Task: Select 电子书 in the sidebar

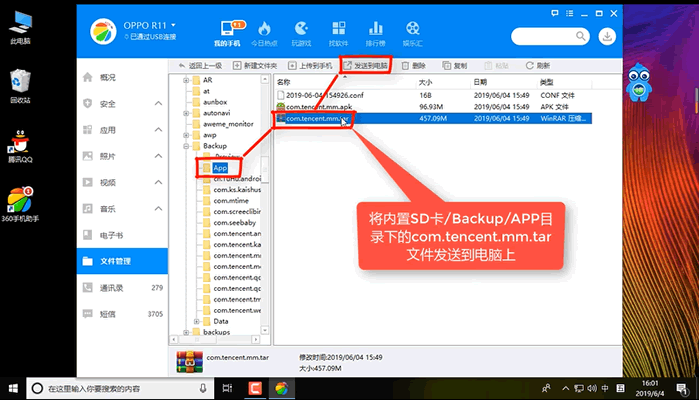Action: tap(122, 235)
